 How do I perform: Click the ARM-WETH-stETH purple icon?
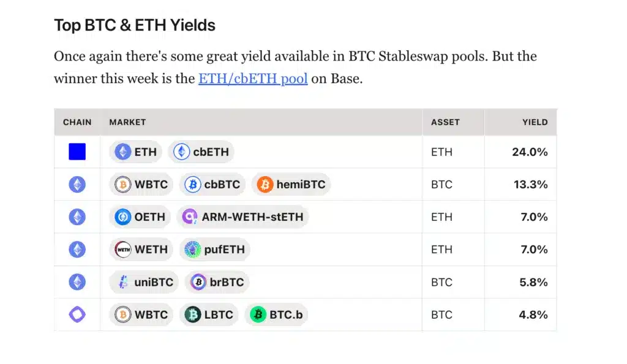click(x=190, y=217)
